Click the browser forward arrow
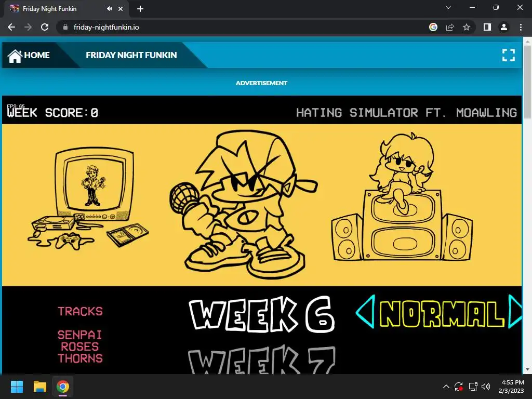The height and width of the screenshot is (399, 532). click(28, 27)
